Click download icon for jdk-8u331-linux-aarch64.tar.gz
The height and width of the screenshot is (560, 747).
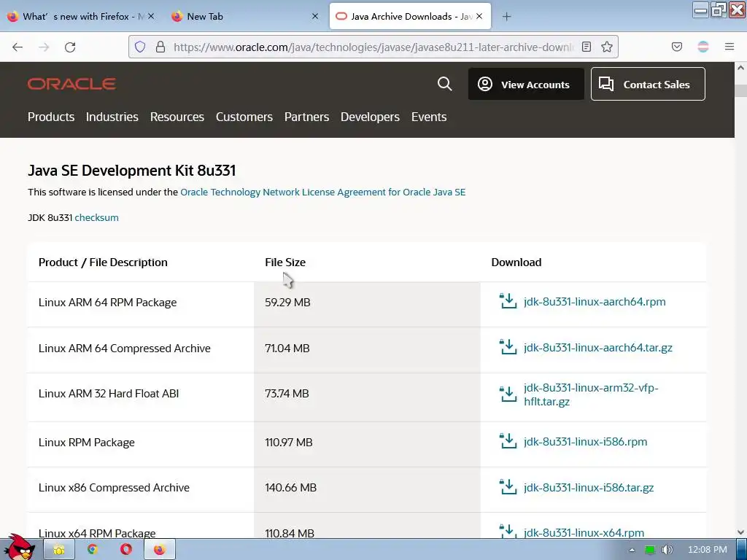[508, 346]
